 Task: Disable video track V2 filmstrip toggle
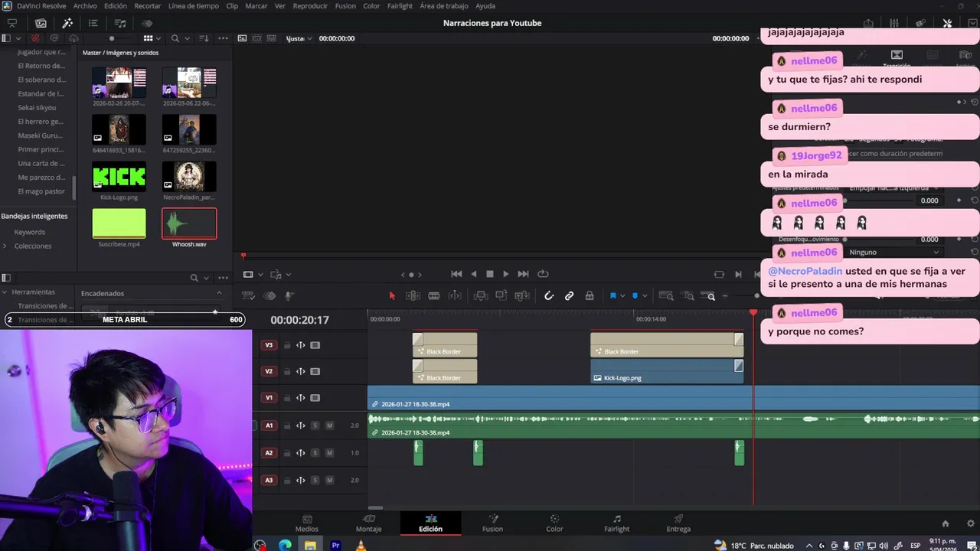[315, 371]
